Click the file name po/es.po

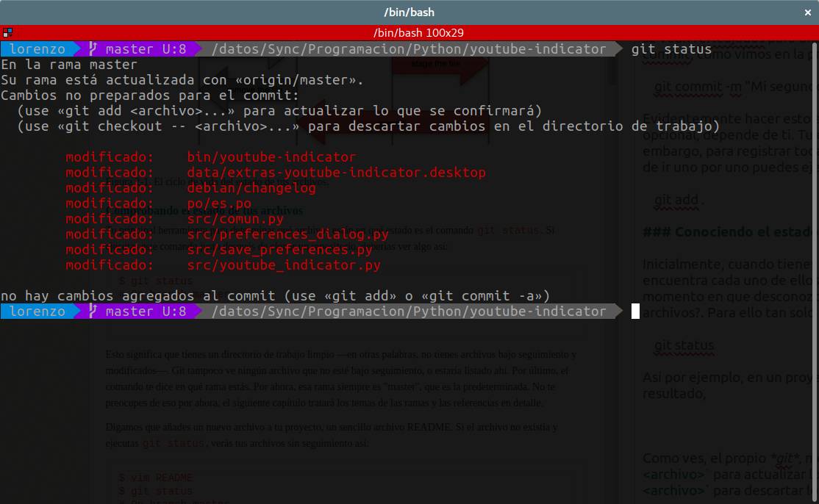click(x=219, y=204)
